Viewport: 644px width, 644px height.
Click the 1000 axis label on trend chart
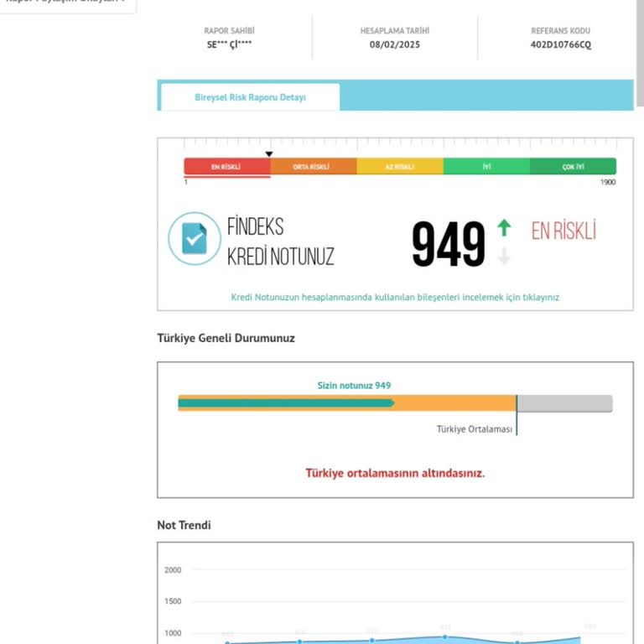(173, 633)
